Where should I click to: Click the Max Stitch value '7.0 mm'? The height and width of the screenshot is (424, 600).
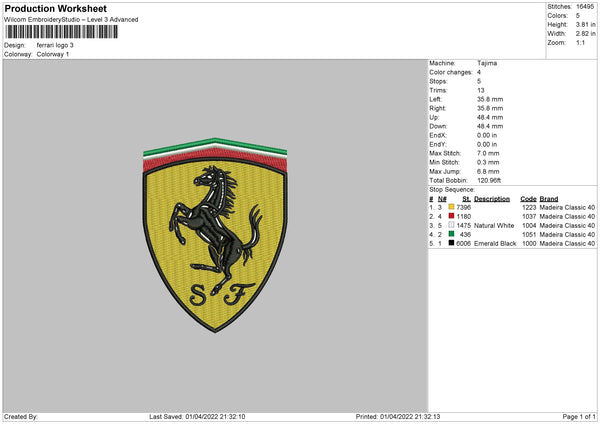tap(488, 153)
